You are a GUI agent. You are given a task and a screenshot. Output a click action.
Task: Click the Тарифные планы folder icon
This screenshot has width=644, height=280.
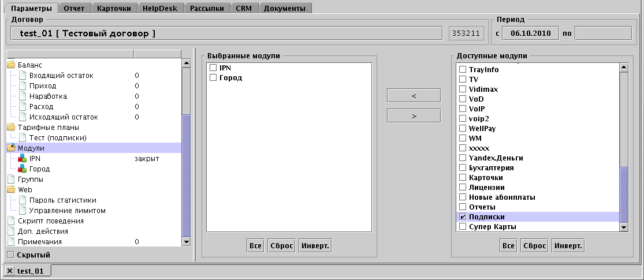[x=11, y=128]
